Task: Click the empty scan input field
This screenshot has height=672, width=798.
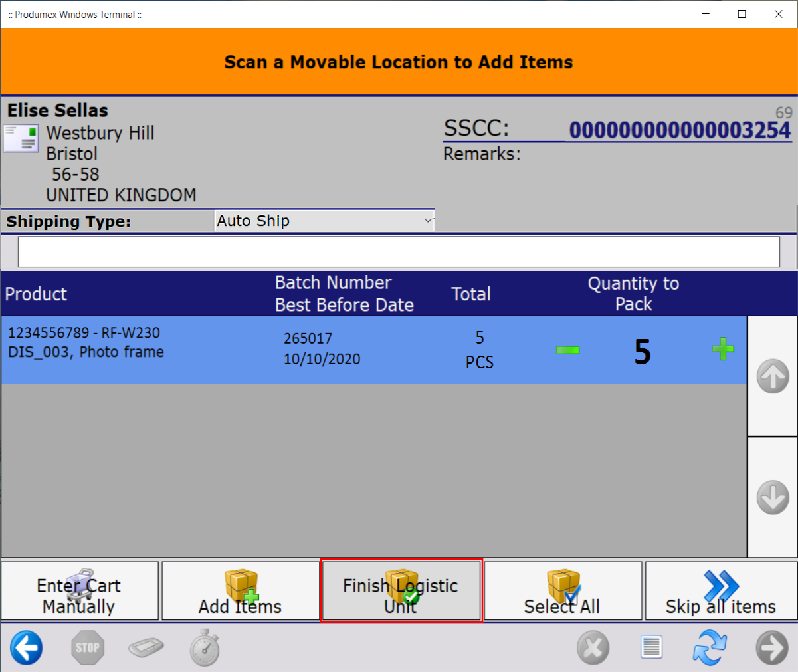Action: pyautogui.click(x=399, y=252)
